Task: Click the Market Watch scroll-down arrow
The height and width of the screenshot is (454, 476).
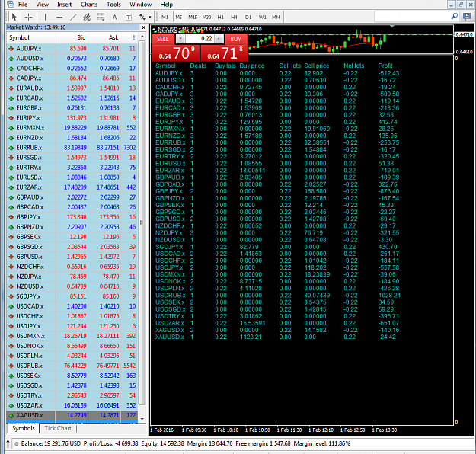Action: click(142, 419)
